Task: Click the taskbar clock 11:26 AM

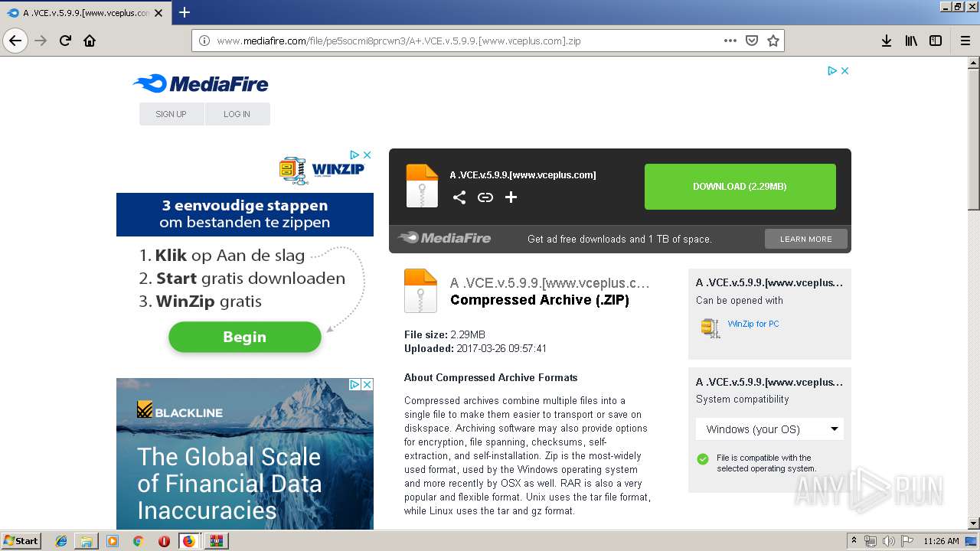Action: coord(941,541)
